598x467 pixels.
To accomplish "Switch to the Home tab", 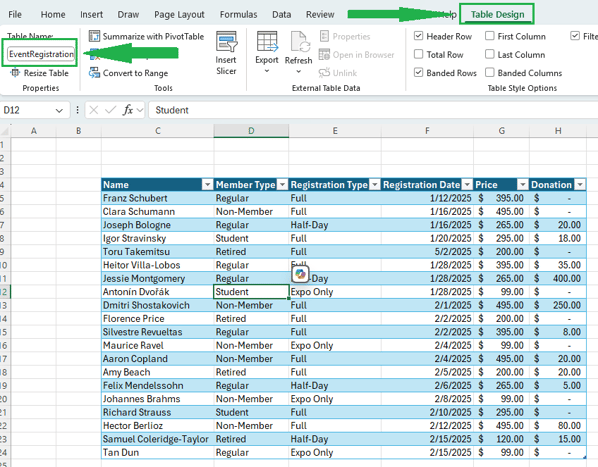I will point(53,14).
